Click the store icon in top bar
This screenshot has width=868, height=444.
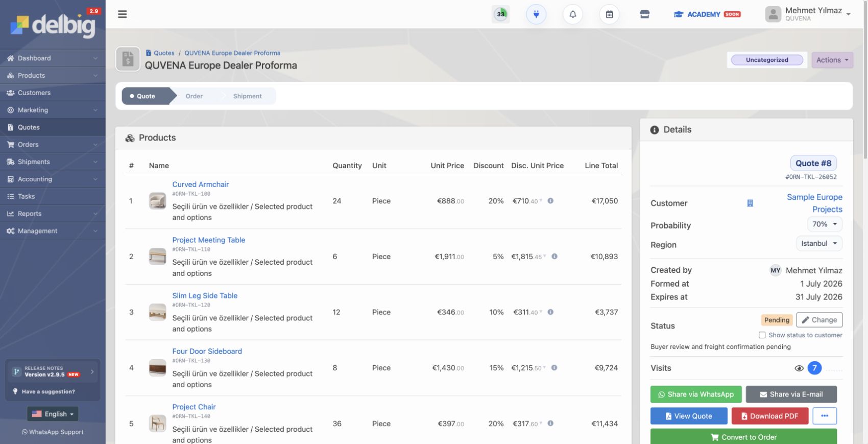pos(645,14)
